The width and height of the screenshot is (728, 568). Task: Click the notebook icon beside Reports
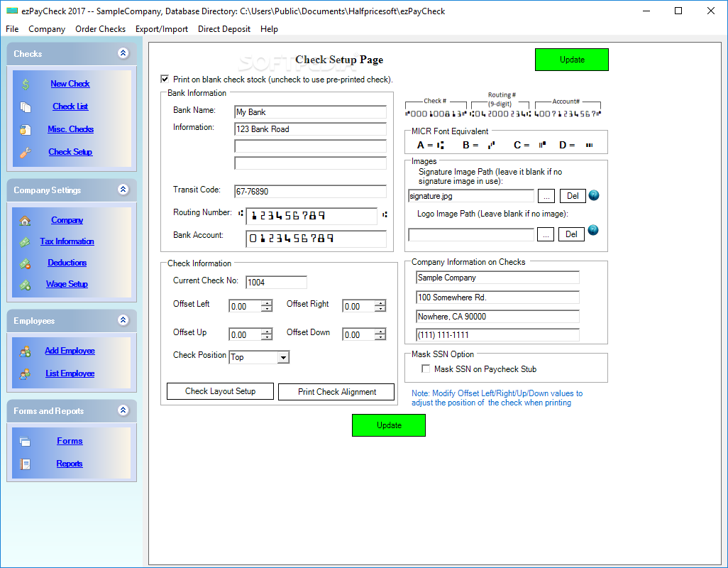[x=26, y=464]
